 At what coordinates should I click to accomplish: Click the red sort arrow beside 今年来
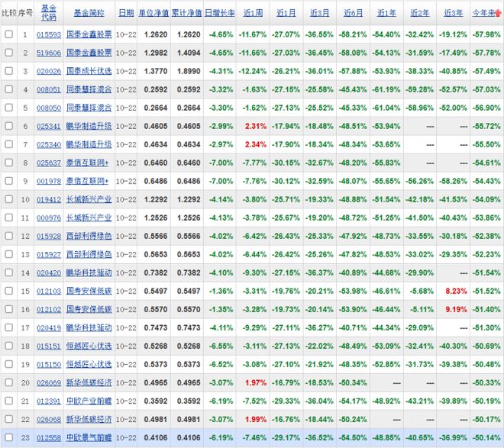coord(498,13)
